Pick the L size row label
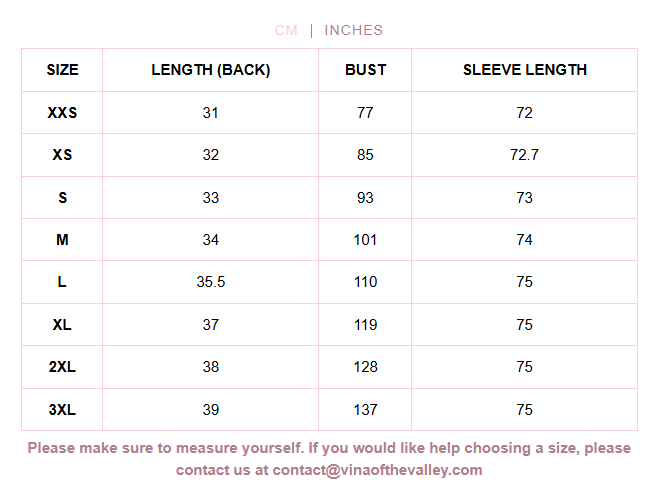The image size is (658, 492). (x=62, y=282)
